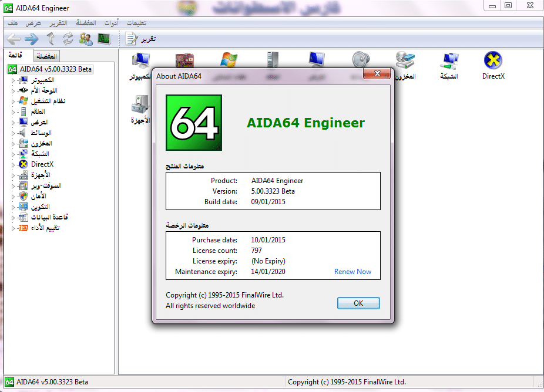This screenshot has width=544, height=392.
Task: Switch to the المفضلة (Favorites) sidebar tab
Action: click(46, 56)
